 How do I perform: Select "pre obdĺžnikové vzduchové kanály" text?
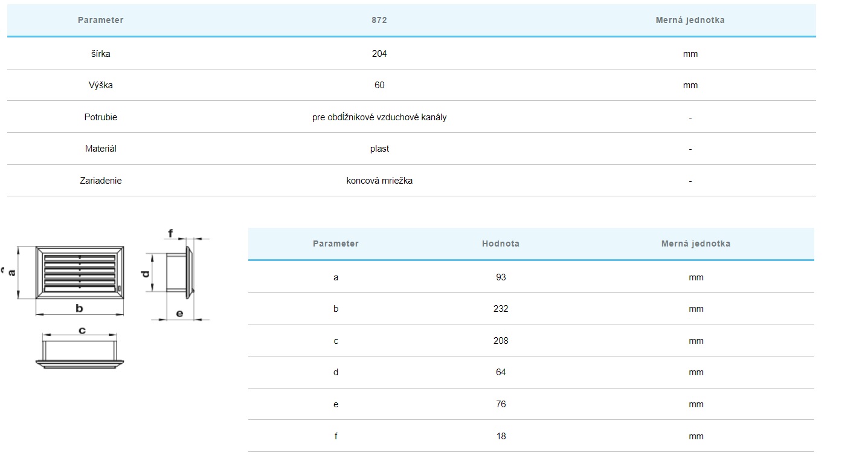click(379, 117)
